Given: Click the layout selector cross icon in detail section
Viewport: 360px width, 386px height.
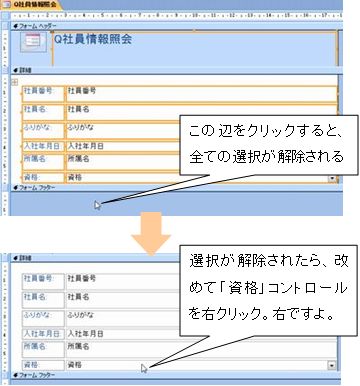Looking at the screenshot, I should (x=15, y=82).
